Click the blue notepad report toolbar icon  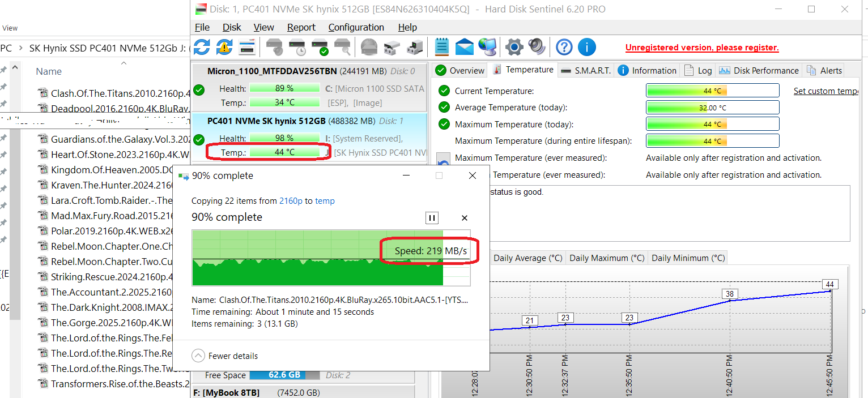[442, 47]
